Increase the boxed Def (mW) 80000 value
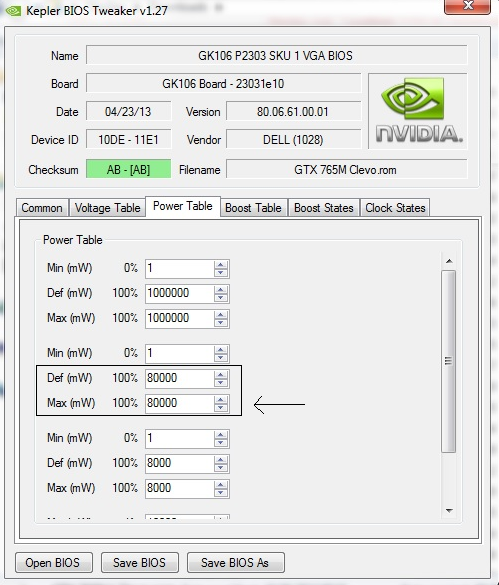 (221, 375)
